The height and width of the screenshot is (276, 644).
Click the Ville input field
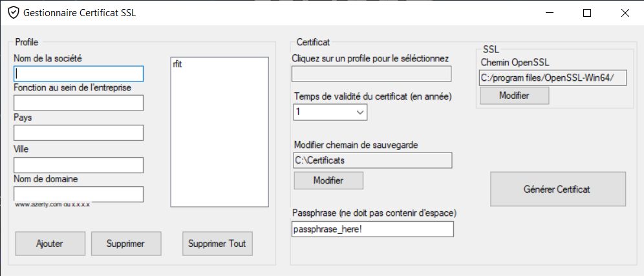[78, 165]
